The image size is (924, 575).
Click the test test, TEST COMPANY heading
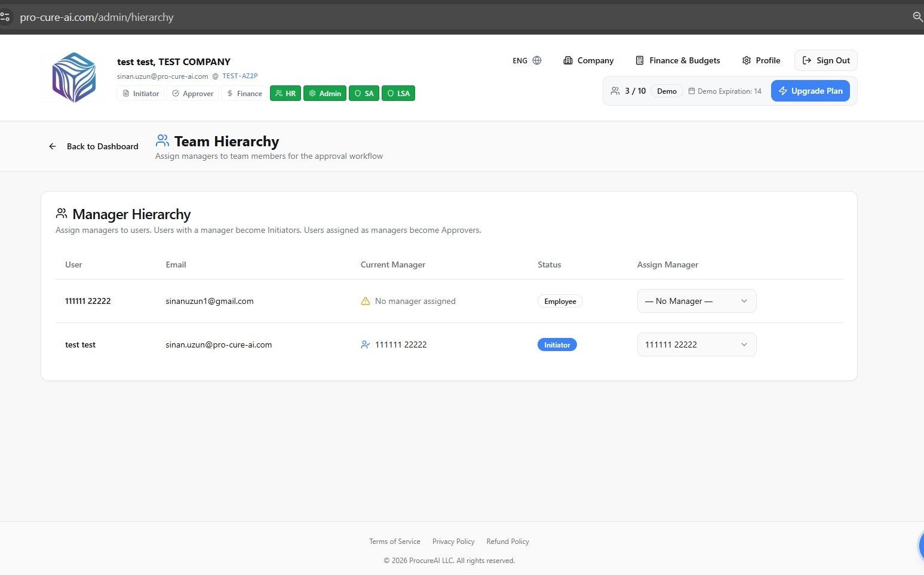(174, 62)
